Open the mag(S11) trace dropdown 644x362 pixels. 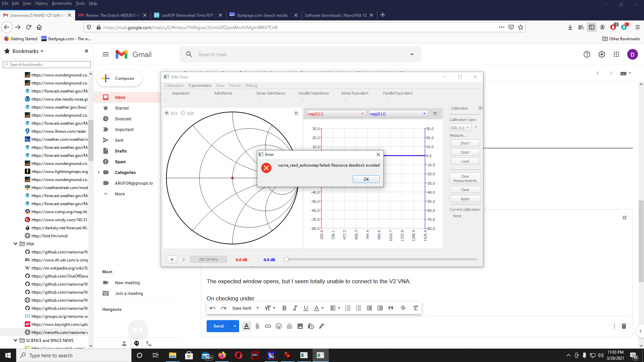tap(398, 114)
